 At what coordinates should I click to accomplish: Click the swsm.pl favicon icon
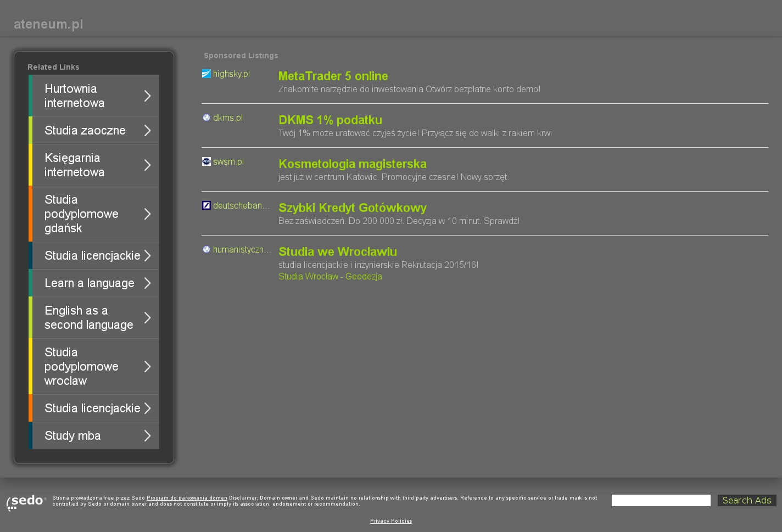tap(206, 161)
